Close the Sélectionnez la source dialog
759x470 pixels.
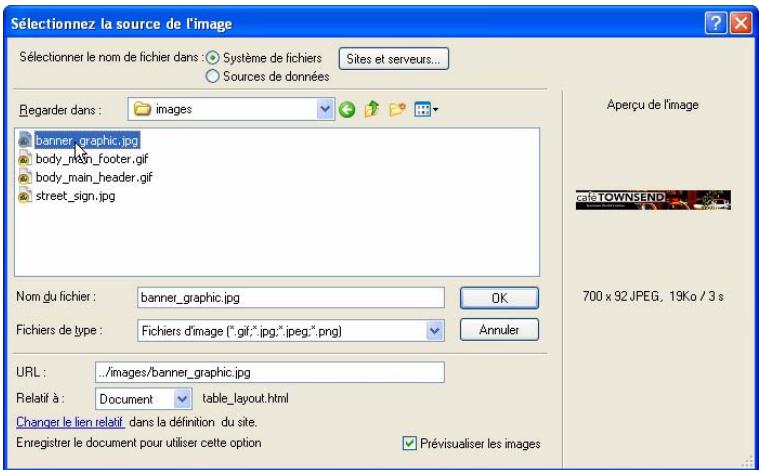(x=741, y=23)
